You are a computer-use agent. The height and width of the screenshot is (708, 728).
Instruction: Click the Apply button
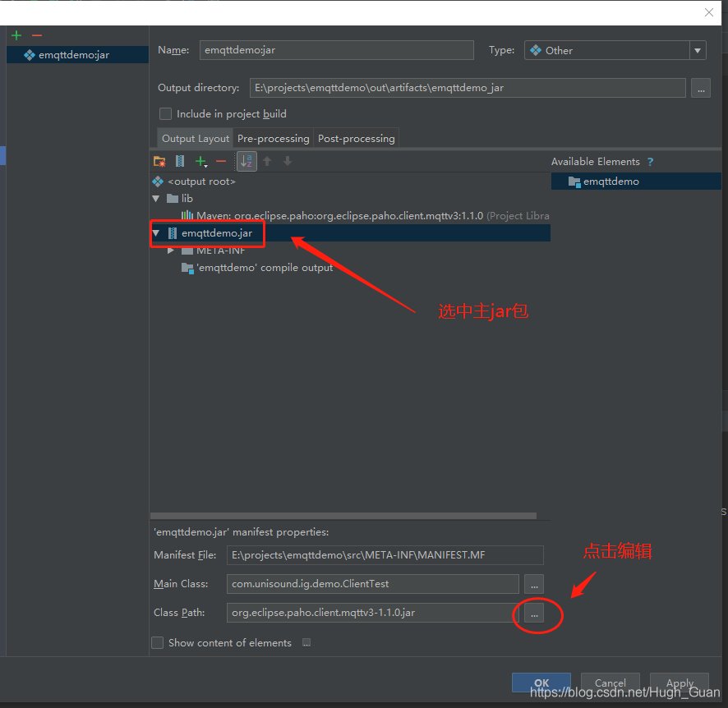(680, 683)
